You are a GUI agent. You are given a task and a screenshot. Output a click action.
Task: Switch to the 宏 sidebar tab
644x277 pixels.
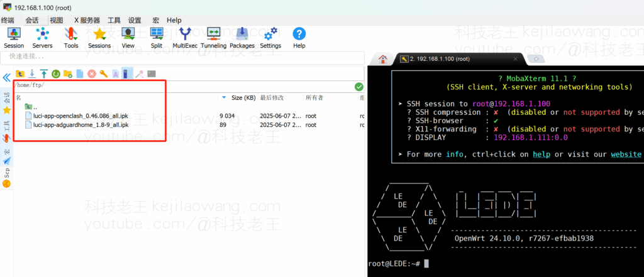6,157
